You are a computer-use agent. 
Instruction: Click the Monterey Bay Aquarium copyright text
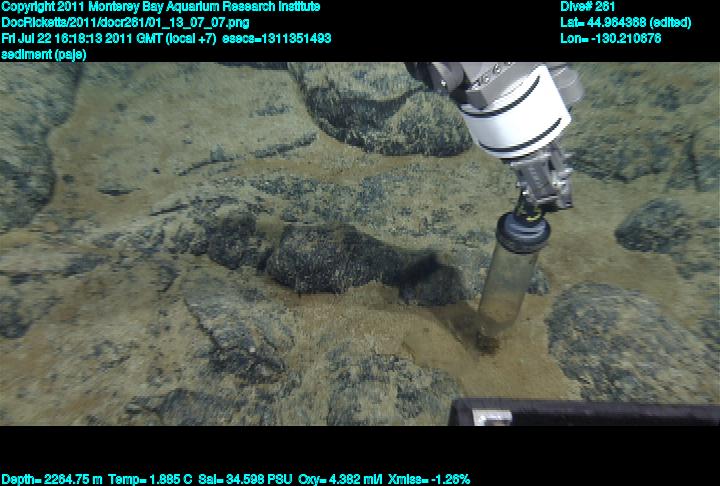(160, 7)
